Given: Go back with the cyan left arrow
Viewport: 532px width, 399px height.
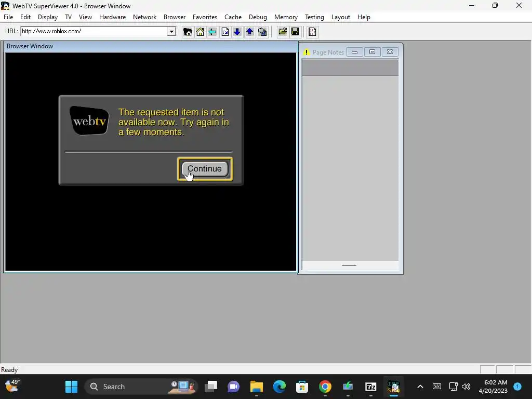Looking at the screenshot, I should [212, 32].
